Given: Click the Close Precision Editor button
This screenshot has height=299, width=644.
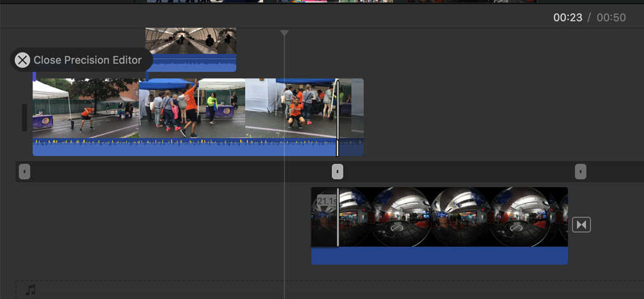Looking at the screenshot, I should [x=81, y=60].
